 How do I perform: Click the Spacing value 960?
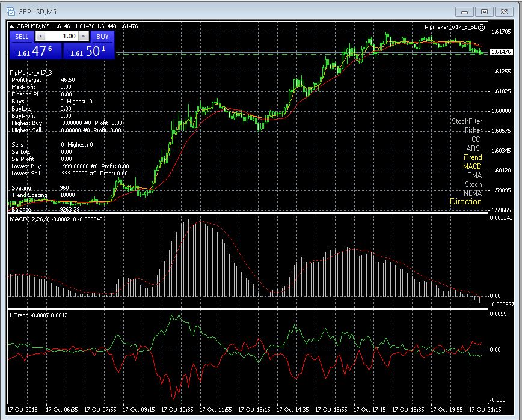click(x=64, y=188)
